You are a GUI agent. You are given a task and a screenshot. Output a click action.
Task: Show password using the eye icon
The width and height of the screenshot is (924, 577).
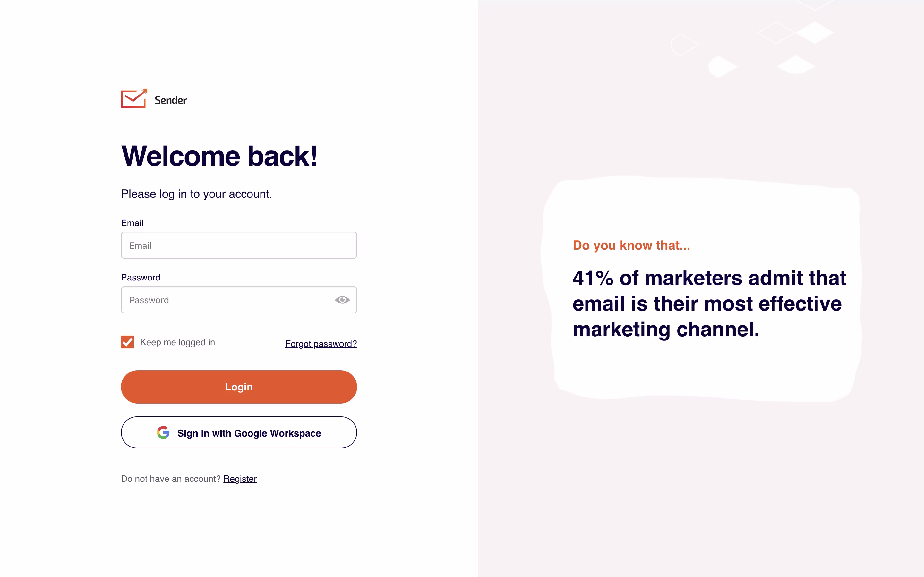(342, 300)
